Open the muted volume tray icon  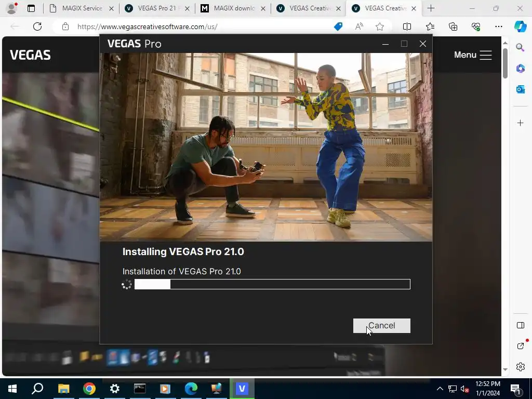pyautogui.click(x=465, y=389)
